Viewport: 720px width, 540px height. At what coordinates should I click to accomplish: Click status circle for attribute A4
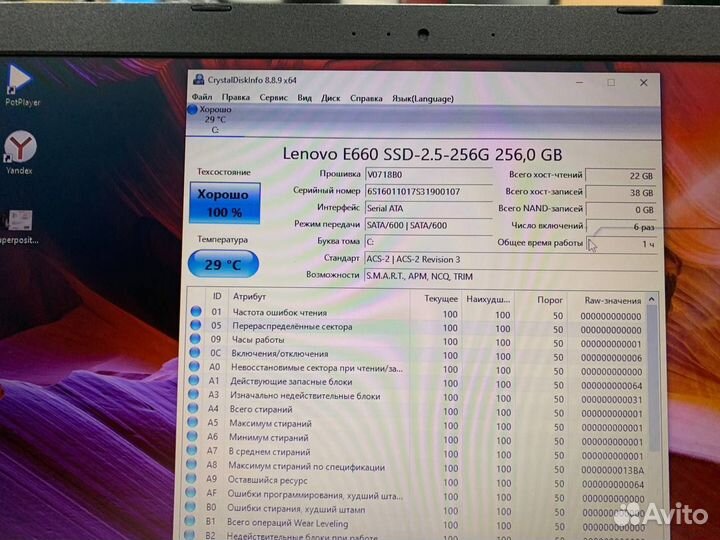click(193, 408)
